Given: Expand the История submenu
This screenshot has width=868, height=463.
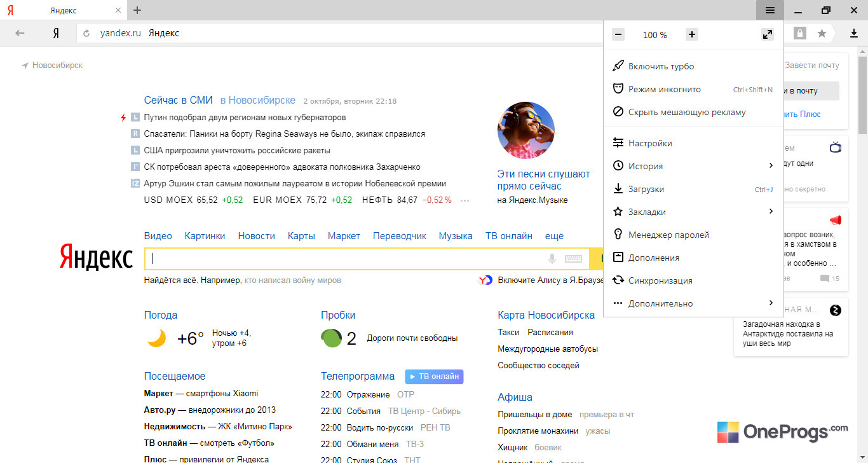Looking at the screenshot, I should pyautogui.click(x=693, y=166).
